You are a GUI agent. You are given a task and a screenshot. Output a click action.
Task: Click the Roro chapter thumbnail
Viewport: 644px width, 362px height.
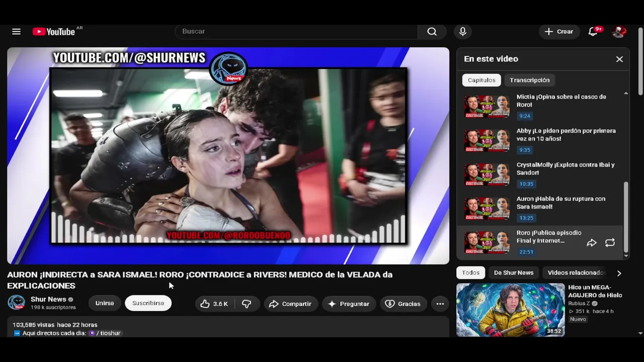(x=487, y=242)
